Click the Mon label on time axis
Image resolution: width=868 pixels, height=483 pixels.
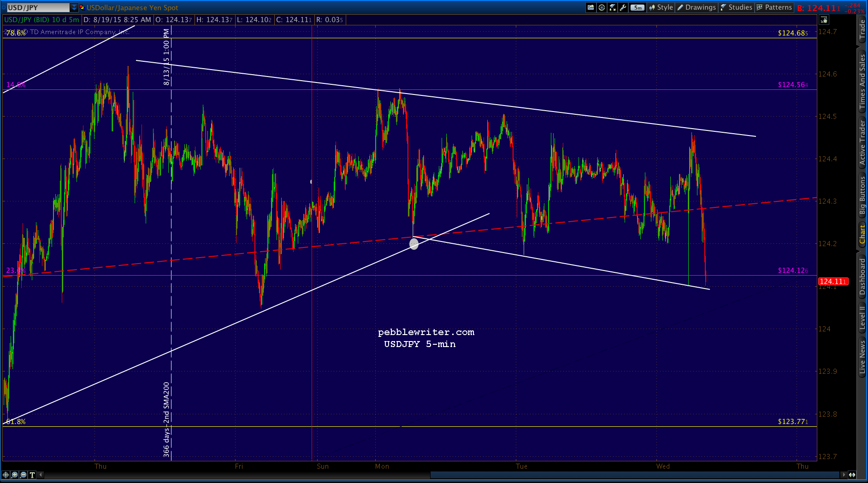[x=382, y=466]
